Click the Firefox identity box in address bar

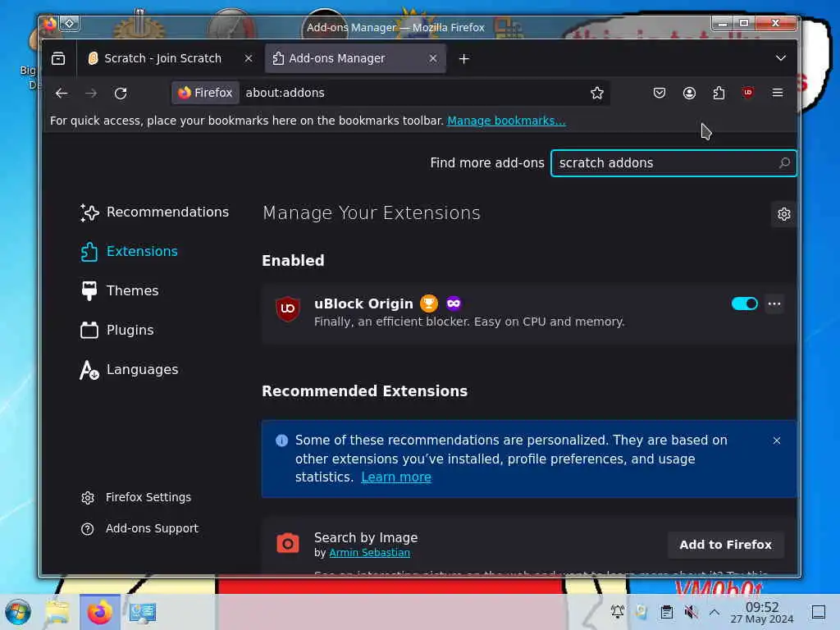pos(206,93)
